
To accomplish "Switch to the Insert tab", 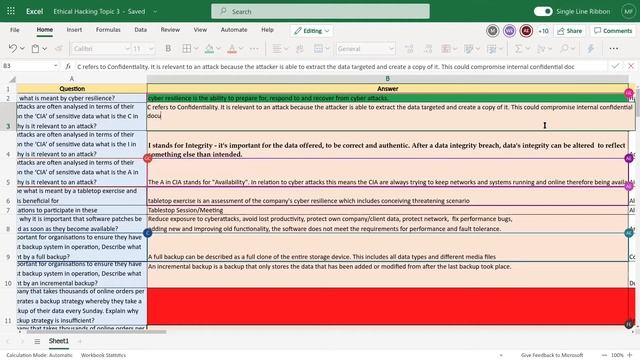I will 74,30.
